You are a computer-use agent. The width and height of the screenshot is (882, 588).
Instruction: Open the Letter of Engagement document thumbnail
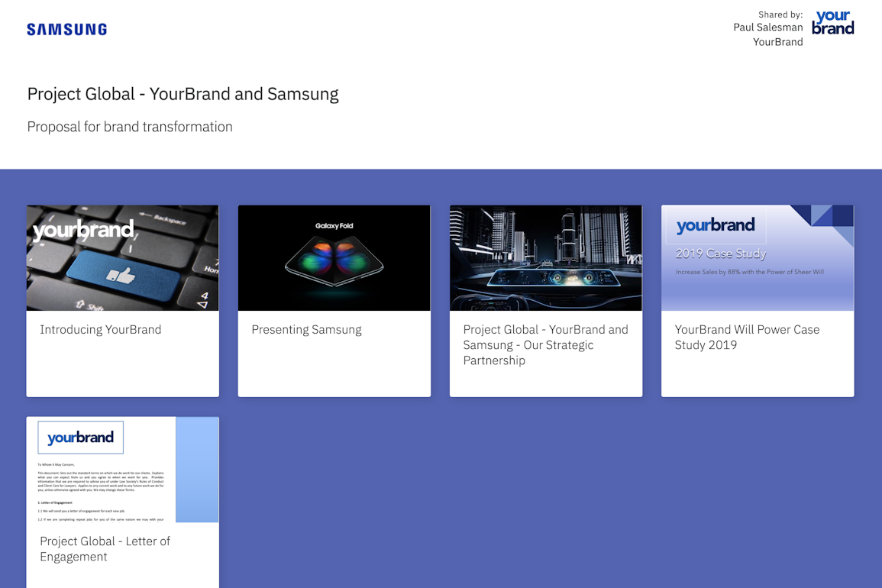pos(123,470)
